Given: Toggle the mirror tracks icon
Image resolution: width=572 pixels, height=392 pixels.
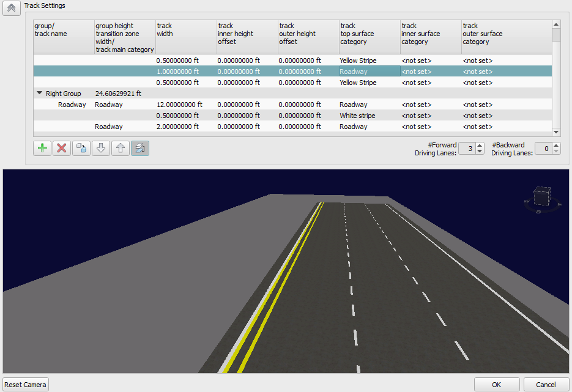Looking at the screenshot, I should 140,148.
